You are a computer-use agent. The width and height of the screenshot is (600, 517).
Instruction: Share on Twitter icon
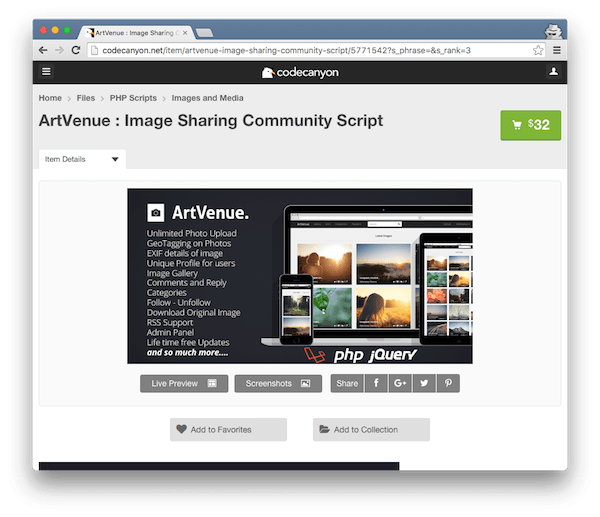coord(424,383)
